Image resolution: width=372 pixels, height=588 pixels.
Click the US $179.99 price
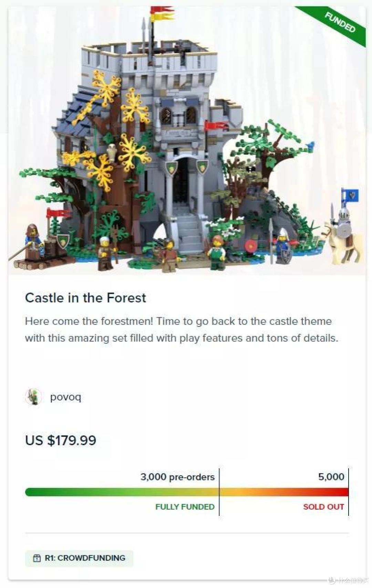61,440
